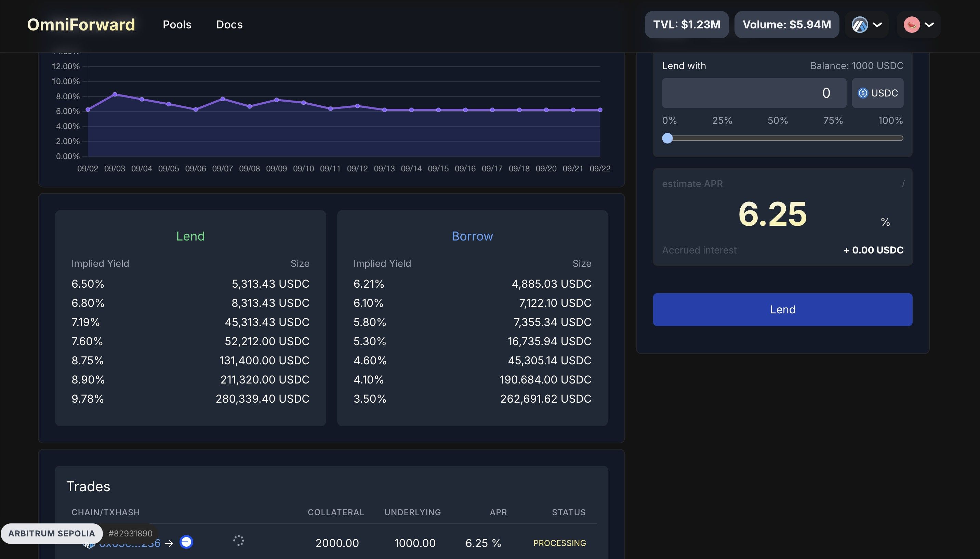Select the 8.90% lend yield row

pyautogui.click(x=190, y=380)
